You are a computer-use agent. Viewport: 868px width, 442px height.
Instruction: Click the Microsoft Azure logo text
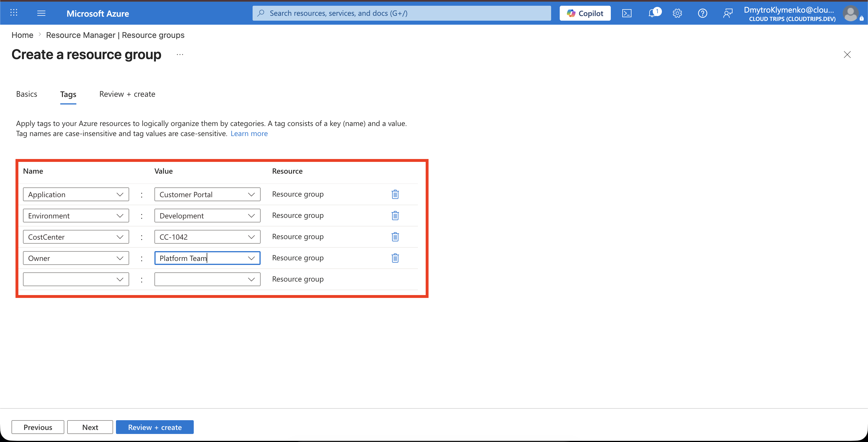(98, 13)
